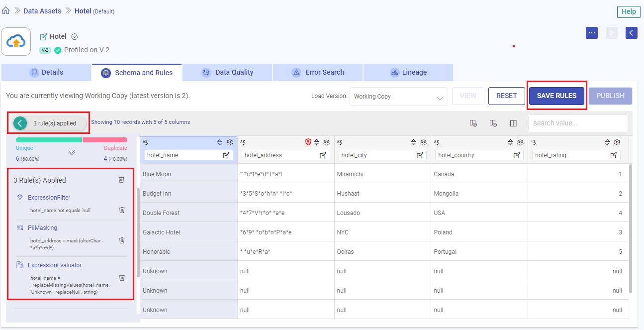
Task: Delete all applied rules using top trash icon
Action: [121, 180]
